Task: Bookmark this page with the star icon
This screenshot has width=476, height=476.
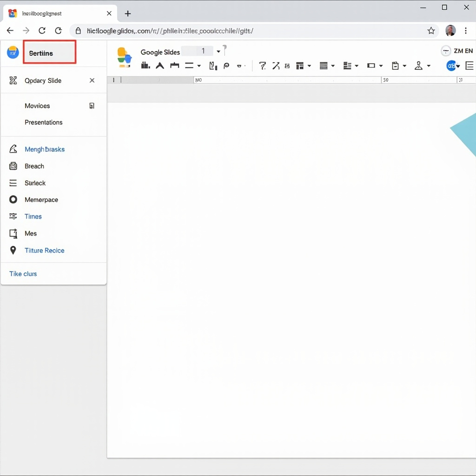Action: pyautogui.click(x=431, y=30)
